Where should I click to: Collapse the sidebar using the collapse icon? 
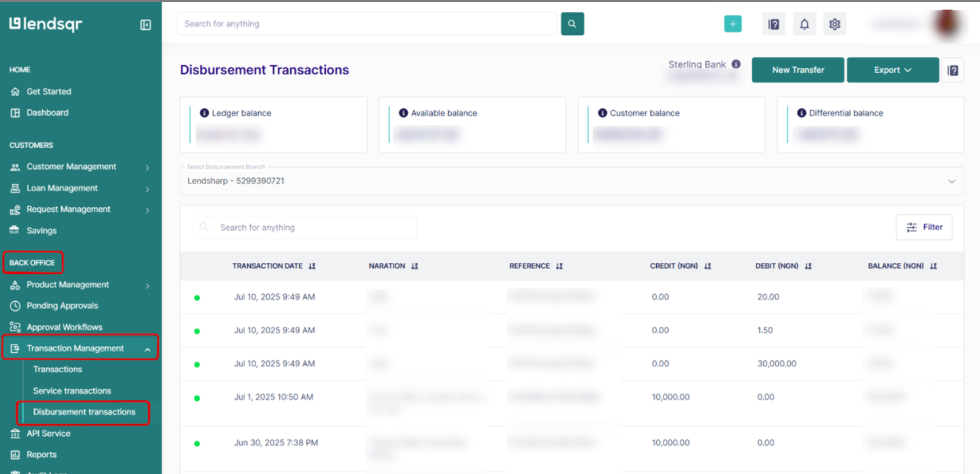(145, 24)
